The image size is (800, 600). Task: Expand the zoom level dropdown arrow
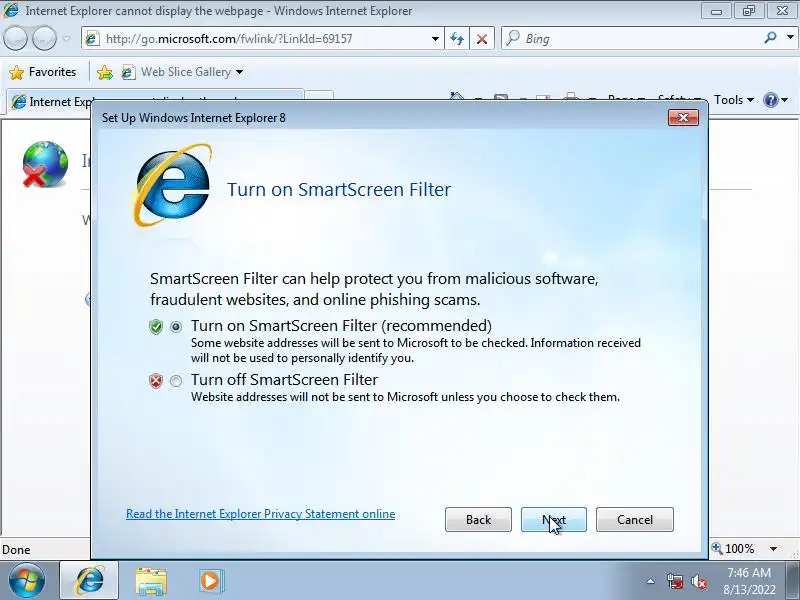coord(773,549)
